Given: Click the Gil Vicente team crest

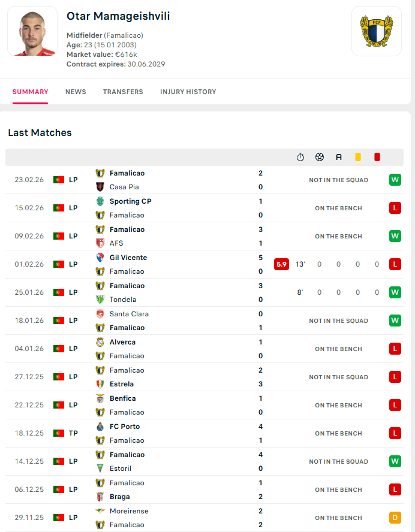Looking at the screenshot, I should pyautogui.click(x=100, y=258).
